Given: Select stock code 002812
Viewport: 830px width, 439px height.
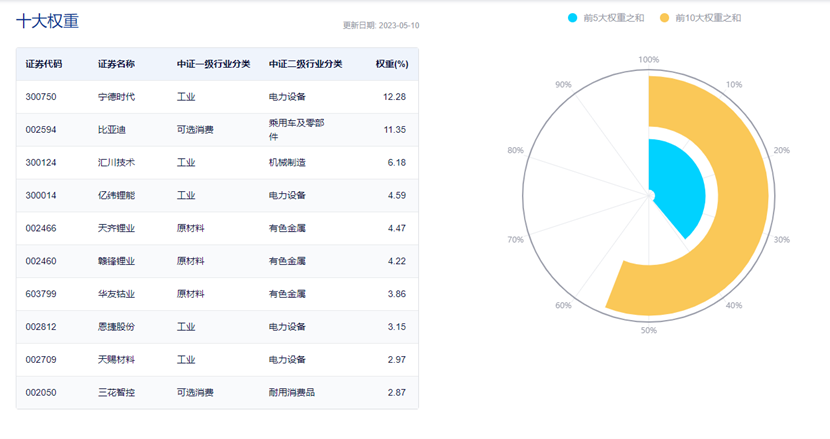Looking at the screenshot, I should click(x=41, y=327).
